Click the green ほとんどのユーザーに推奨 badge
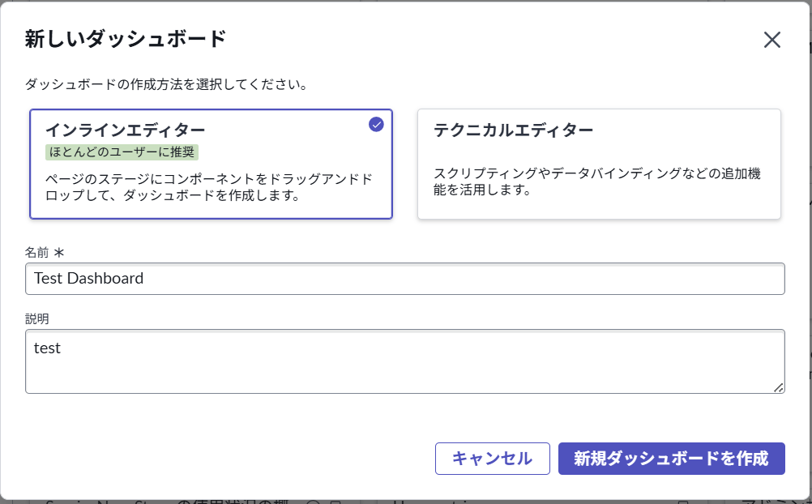Screen dimensions: 812x504 pyautogui.click(x=122, y=152)
